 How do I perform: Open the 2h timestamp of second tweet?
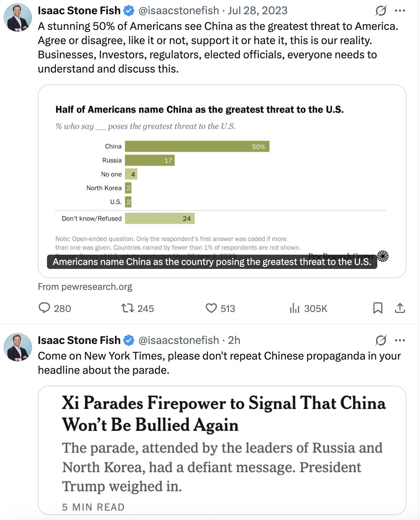(x=234, y=340)
